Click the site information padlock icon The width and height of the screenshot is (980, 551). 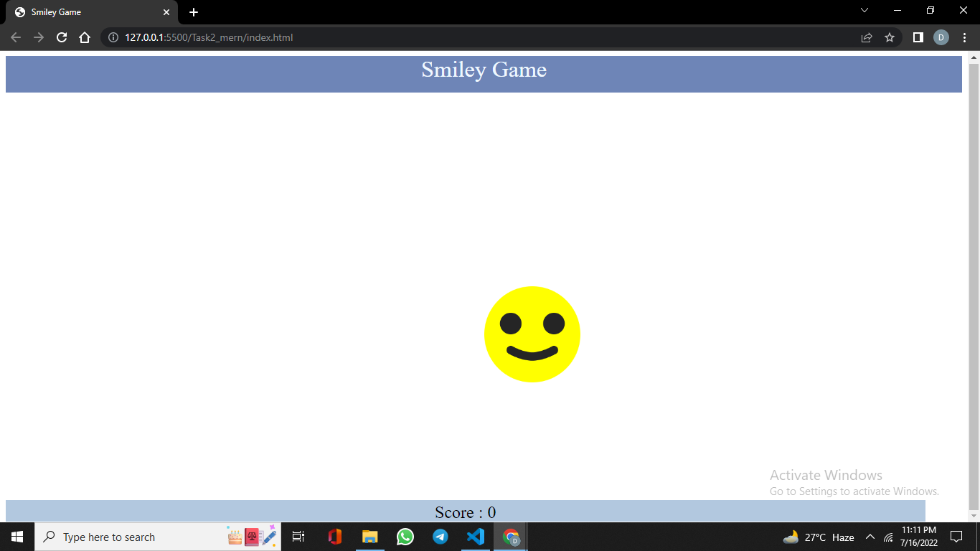113,37
